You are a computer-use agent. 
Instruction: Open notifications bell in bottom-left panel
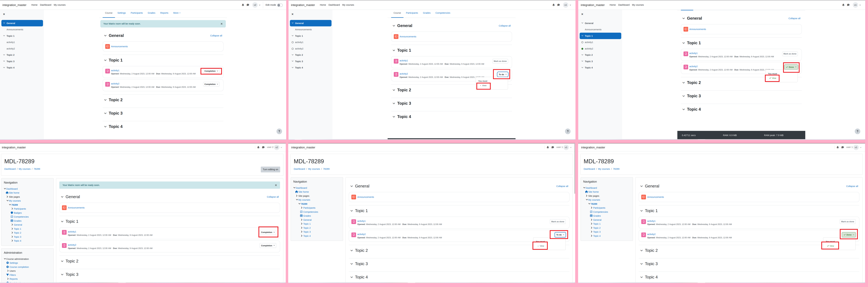258,147
